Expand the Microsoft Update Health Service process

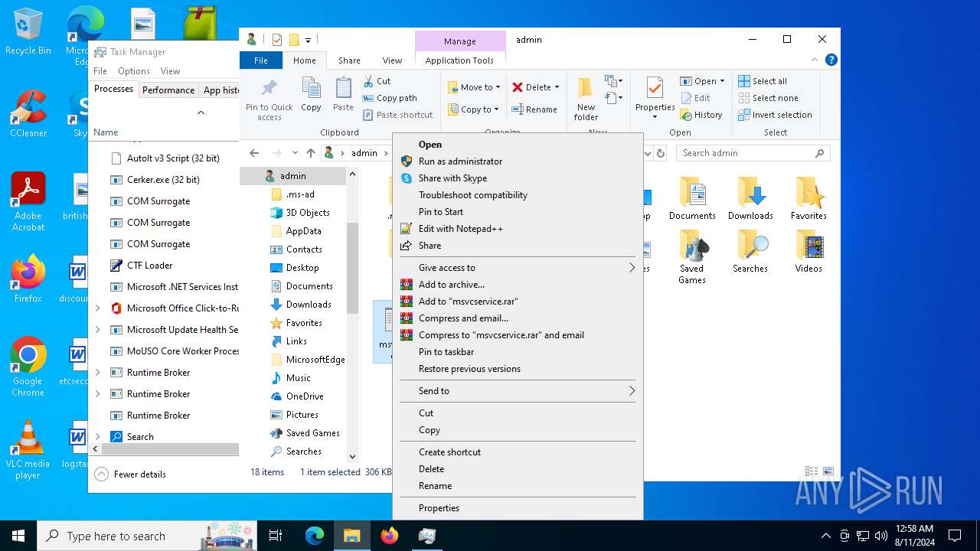pyautogui.click(x=97, y=330)
